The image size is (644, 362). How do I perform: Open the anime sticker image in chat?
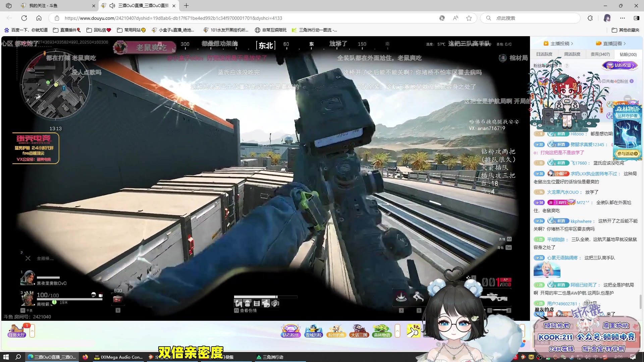(547, 270)
